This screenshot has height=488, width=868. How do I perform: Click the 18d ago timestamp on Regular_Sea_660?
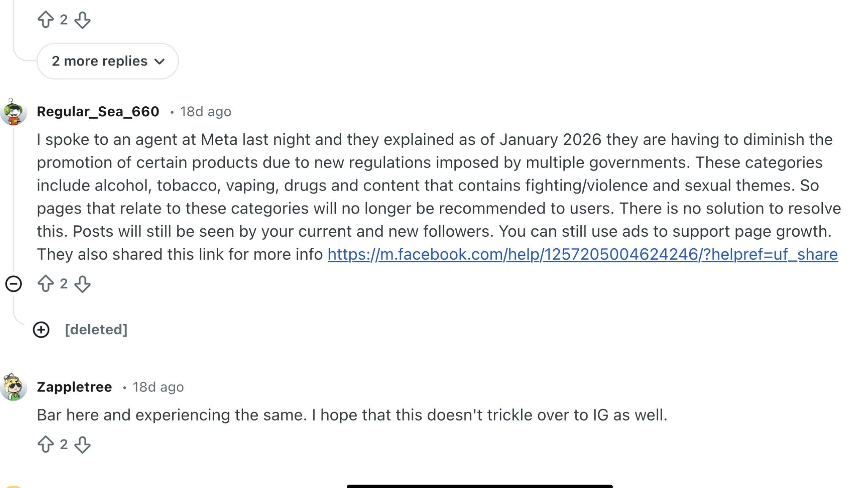click(x=206, y=112)
